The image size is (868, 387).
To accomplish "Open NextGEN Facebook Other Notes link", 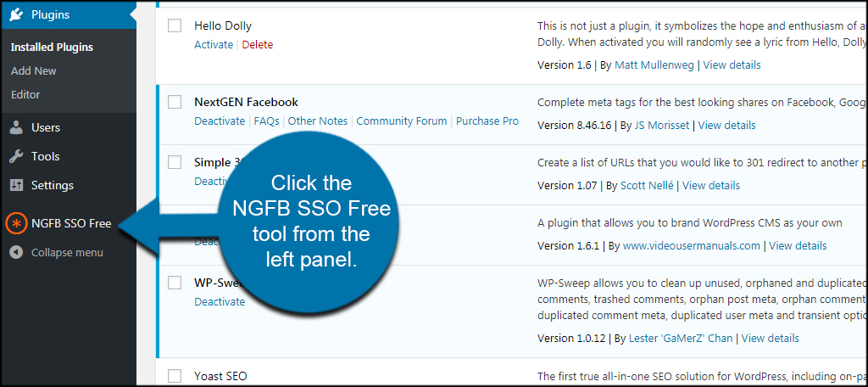I will pyautogui.click(x=318, y=121).
